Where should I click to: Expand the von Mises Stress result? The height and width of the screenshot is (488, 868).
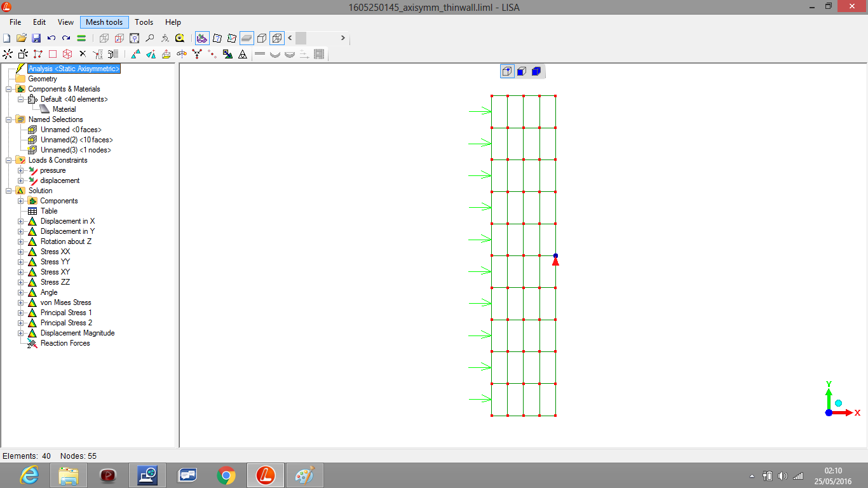click(x=21, y=302)
